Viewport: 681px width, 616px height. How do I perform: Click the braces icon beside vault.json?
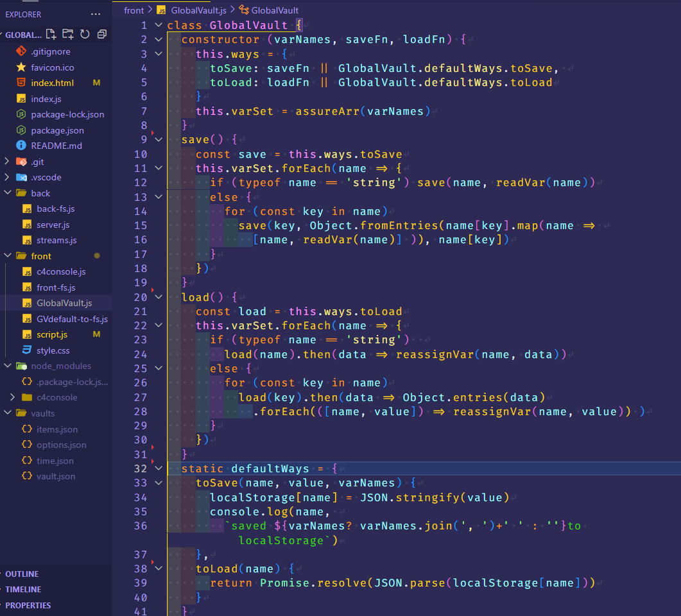(27, 475)
